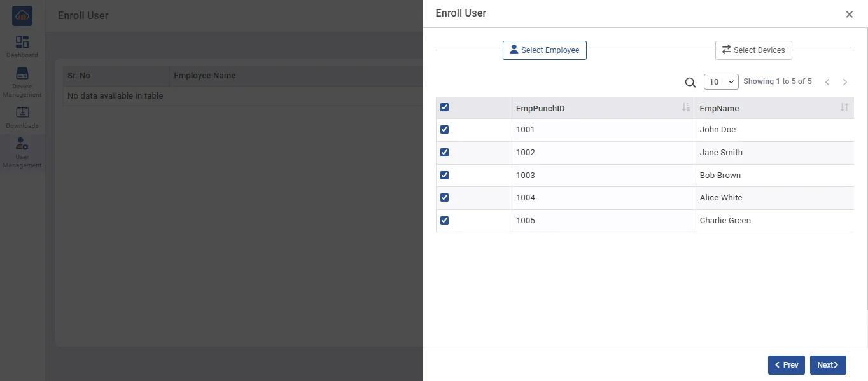
Task: Click the search magnifier icon
Action: click(x=690, y=82)
